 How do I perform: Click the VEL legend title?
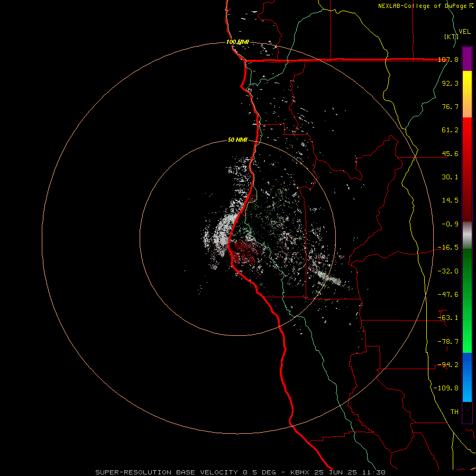[x=464, y=32]
